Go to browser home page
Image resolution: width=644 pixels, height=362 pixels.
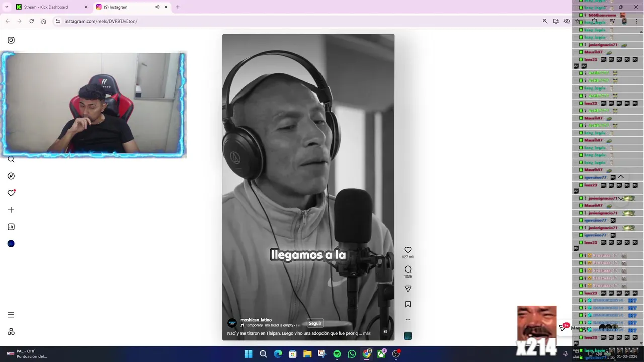[x=44, y=21]
